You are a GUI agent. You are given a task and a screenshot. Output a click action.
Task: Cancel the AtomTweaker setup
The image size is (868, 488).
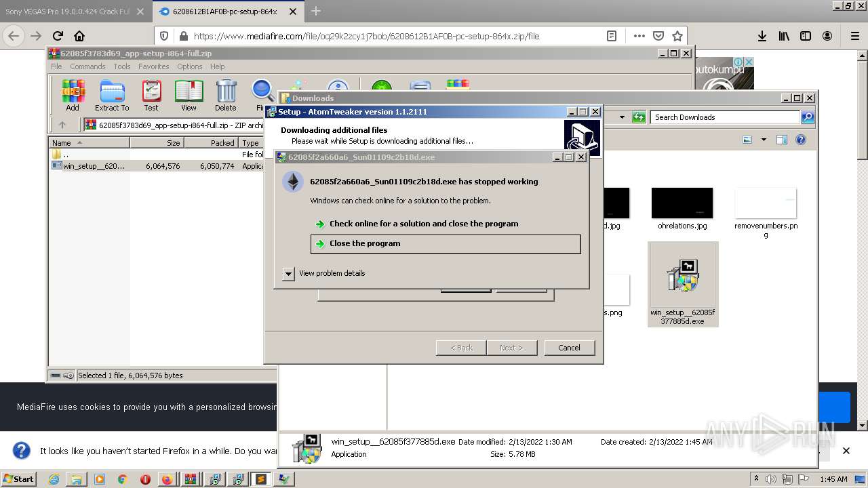tap(569, 348)
